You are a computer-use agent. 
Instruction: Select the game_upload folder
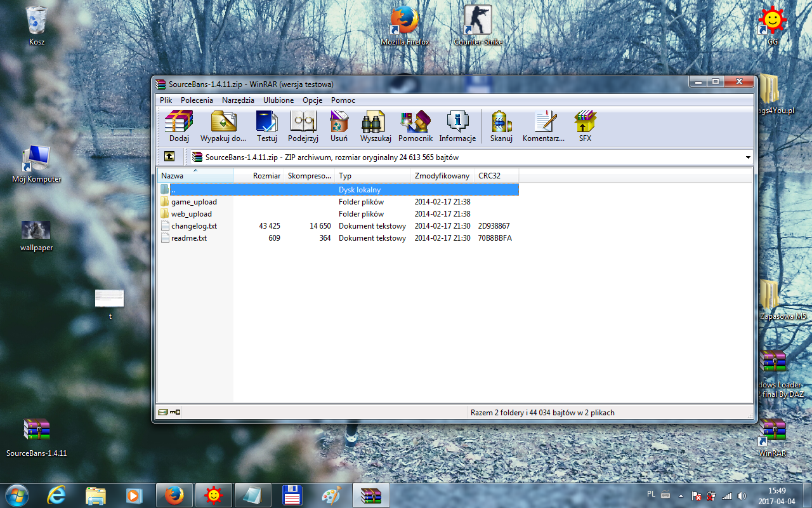tap(193, 202)
